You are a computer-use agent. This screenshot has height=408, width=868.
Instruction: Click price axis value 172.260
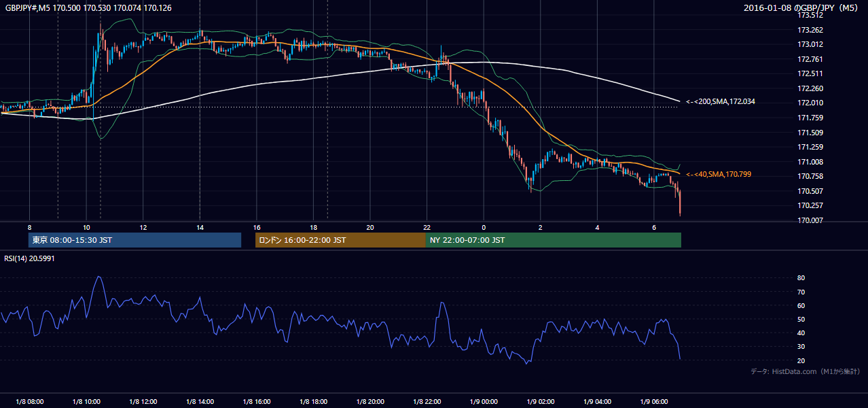click(811, 88)
